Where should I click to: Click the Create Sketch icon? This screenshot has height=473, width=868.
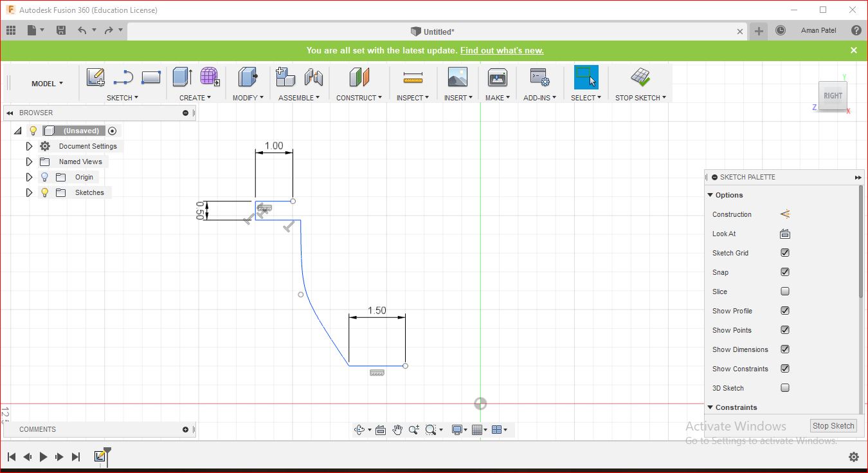[x=96, y=77]
